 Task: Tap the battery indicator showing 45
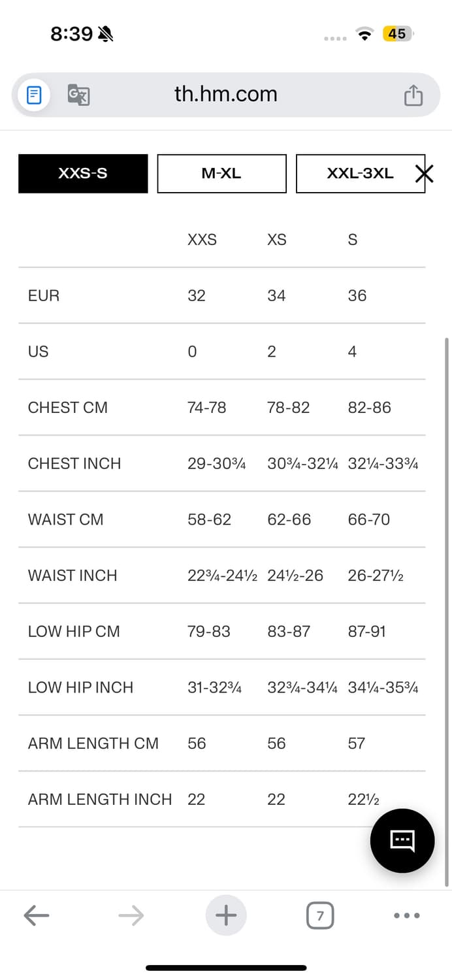pyautogui.click(x=397, y=34)
